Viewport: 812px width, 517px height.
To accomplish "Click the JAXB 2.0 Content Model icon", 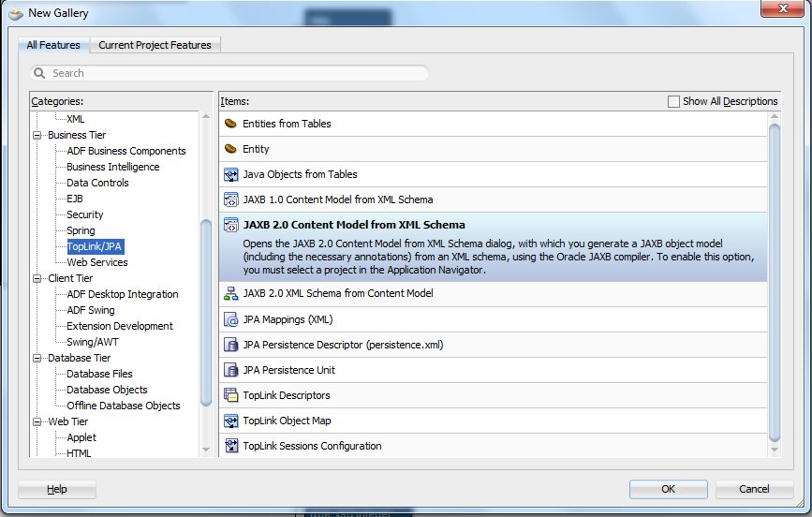I will click(x=230, y=225).
